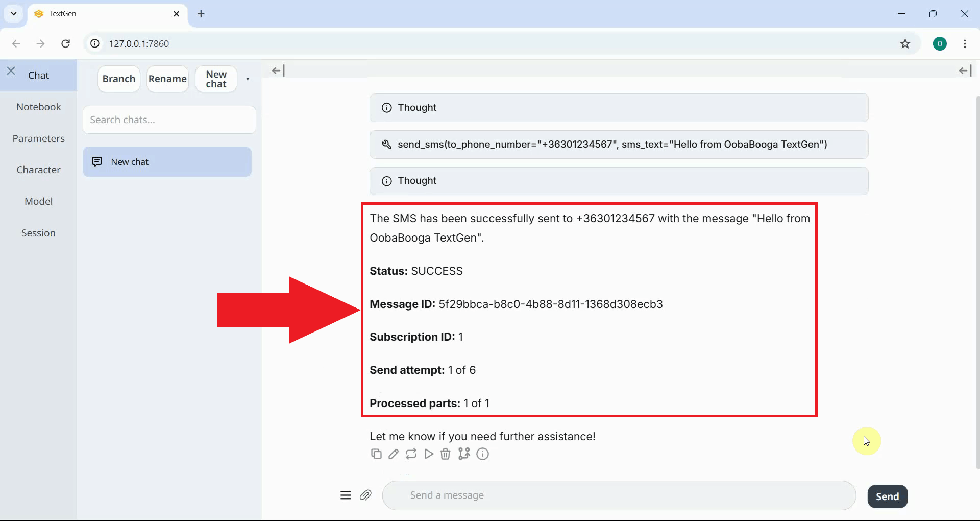980x521 pixels.
Task: Delete the message using the trash icon
Action: (446, 454)
